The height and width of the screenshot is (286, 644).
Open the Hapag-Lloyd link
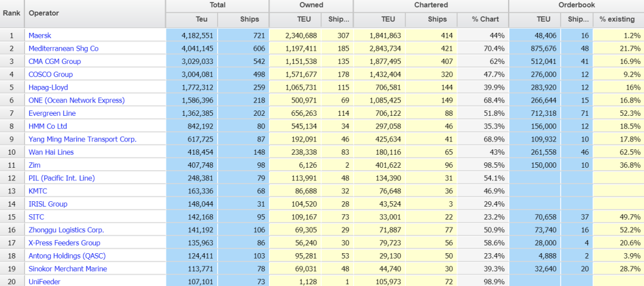pyautogui.click(x=48, y=88)
